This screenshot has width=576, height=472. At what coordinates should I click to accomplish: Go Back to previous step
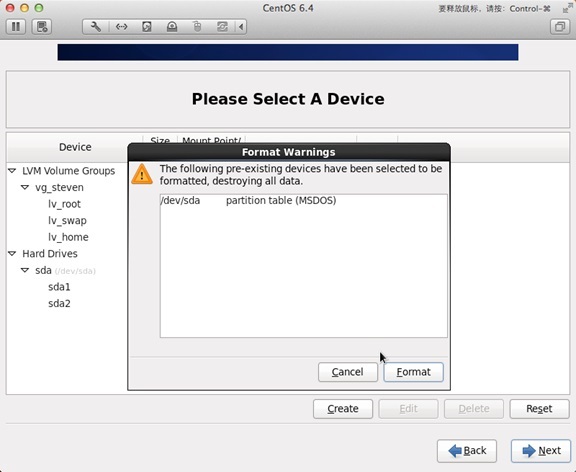tap(467, 451)
